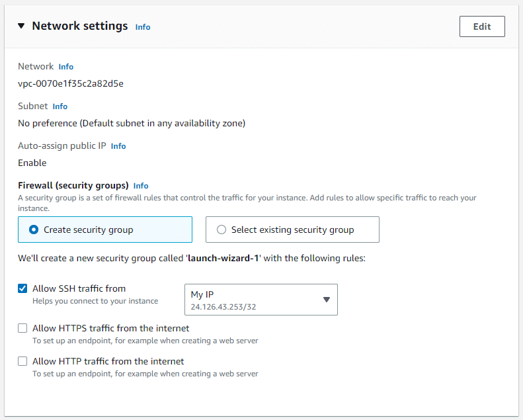
Task: Open Info link next to Subnet label
Action: 60,106
